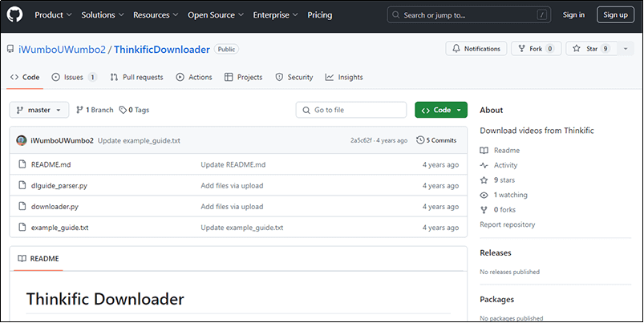
Task: Go to the Insights tab
Action: click(344, 77)
